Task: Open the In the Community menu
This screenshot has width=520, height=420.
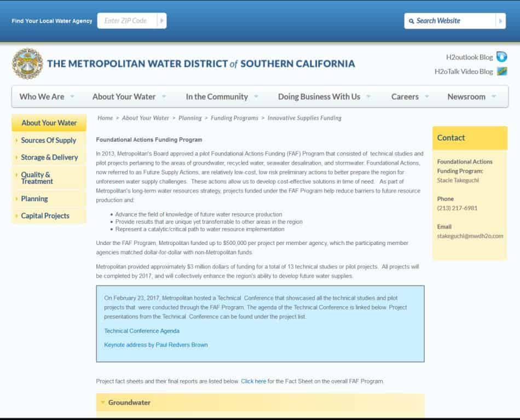Action: [x=217, y=97]
